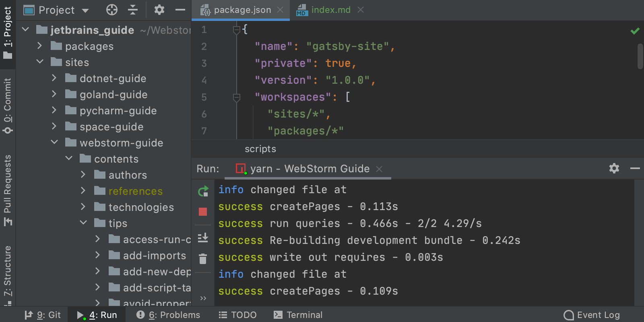Image resolution: width=644 pixels, height=322 pixels.
Task: Open Project panel settings gear
Action: tap(159, 10)
